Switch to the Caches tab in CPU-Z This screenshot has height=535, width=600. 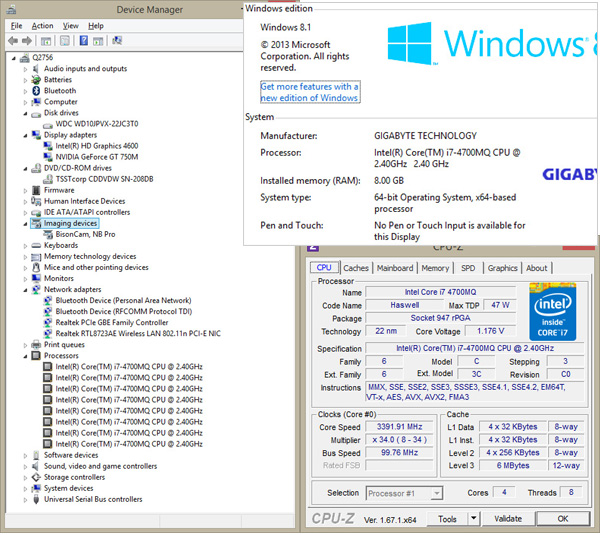pyautogui.click(x=355, y=268)
